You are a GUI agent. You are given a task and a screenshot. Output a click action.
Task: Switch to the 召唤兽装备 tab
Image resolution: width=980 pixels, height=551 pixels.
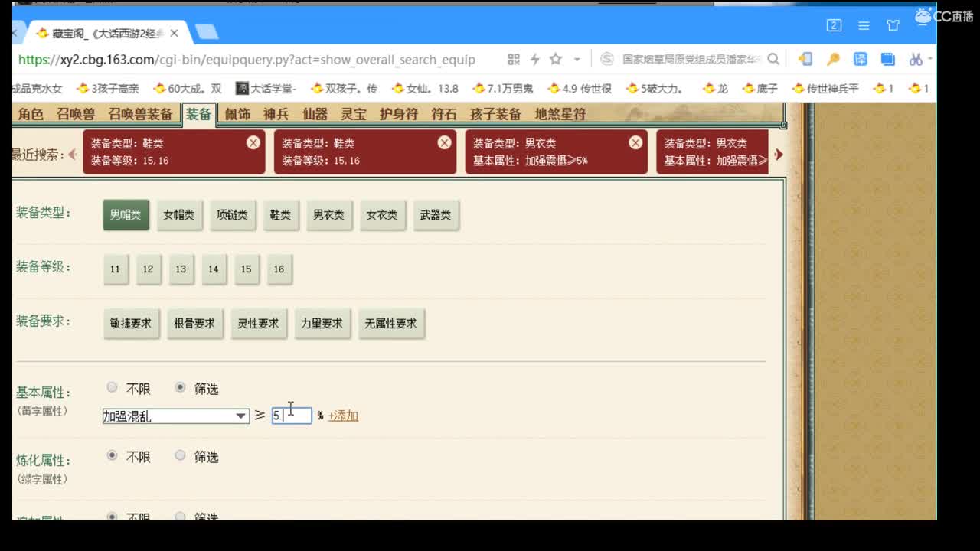(x=140, y=114)
